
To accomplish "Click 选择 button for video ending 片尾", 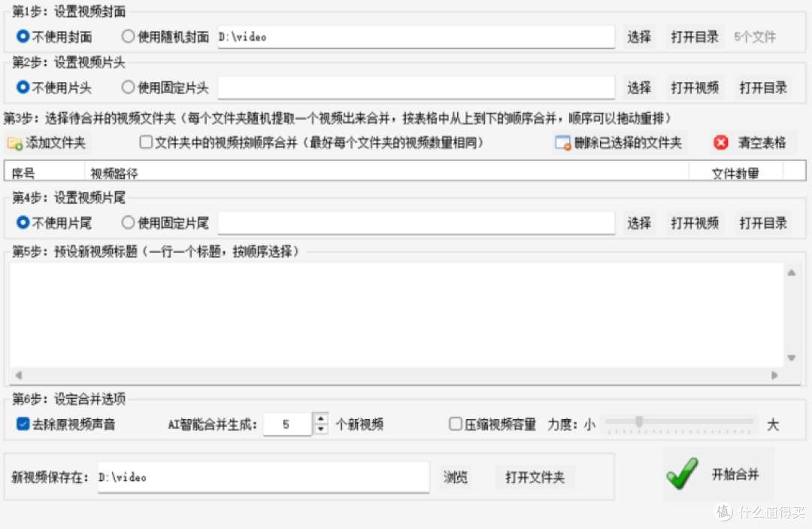I will pyautogui.click(x=639, y=223).
